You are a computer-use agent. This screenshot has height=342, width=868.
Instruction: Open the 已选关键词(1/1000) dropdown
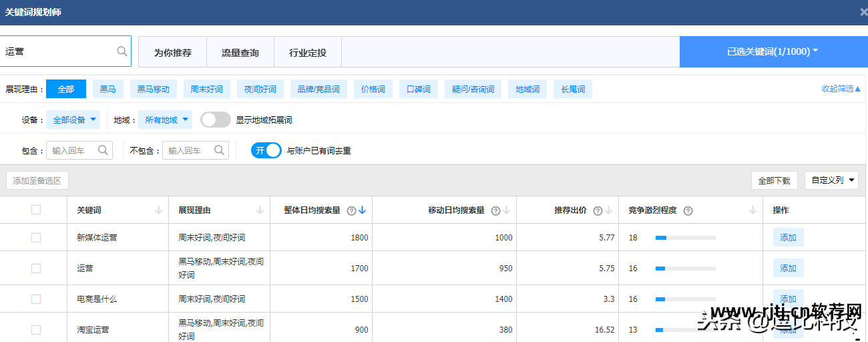(x=773, y=51)
